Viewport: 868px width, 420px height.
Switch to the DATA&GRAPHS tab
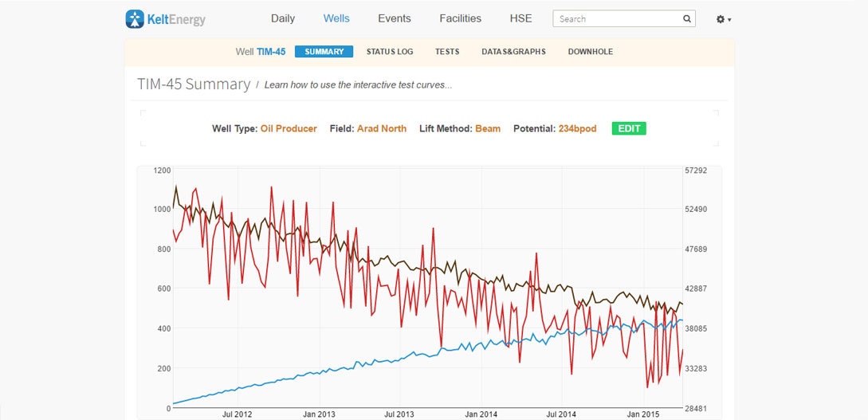514,52
